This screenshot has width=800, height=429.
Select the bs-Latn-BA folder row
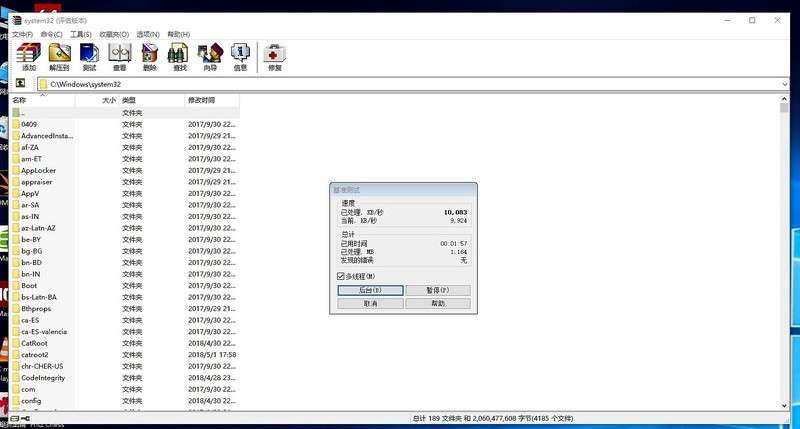(x=125, y=297)
